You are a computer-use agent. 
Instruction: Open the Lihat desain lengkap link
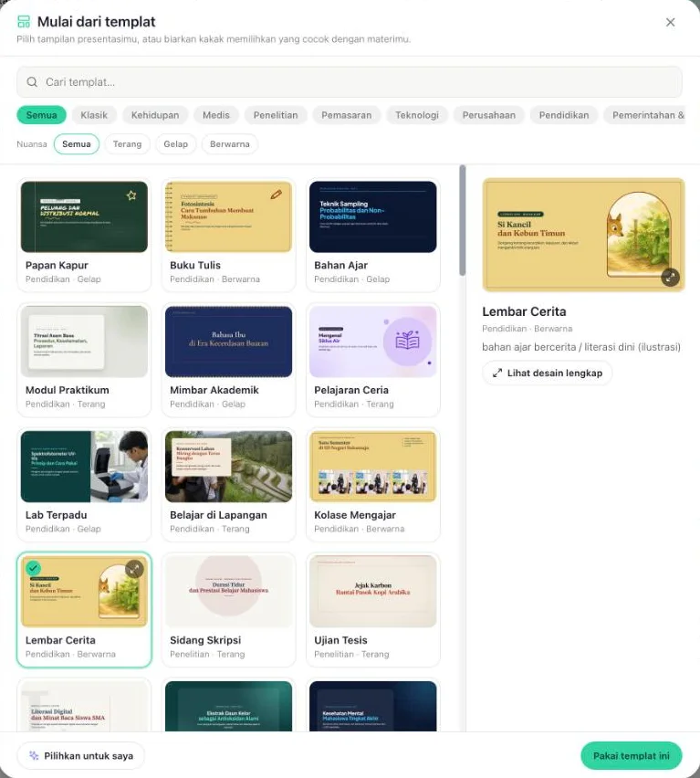pos(548,373)
